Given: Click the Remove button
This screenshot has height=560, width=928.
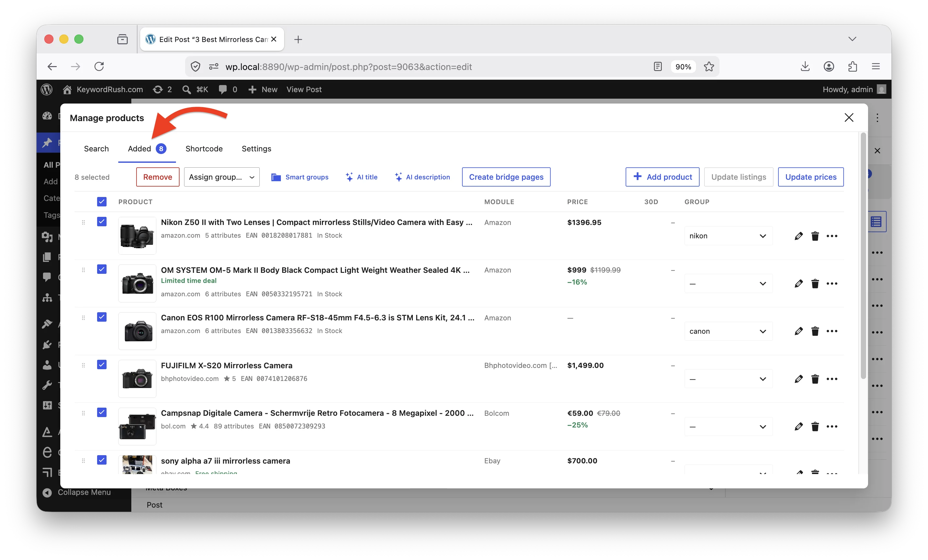Looking at the screenshot, I should [157, 177].
